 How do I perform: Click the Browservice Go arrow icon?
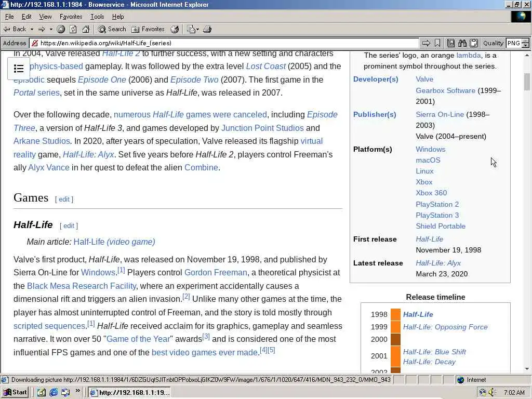pos(426,43)
